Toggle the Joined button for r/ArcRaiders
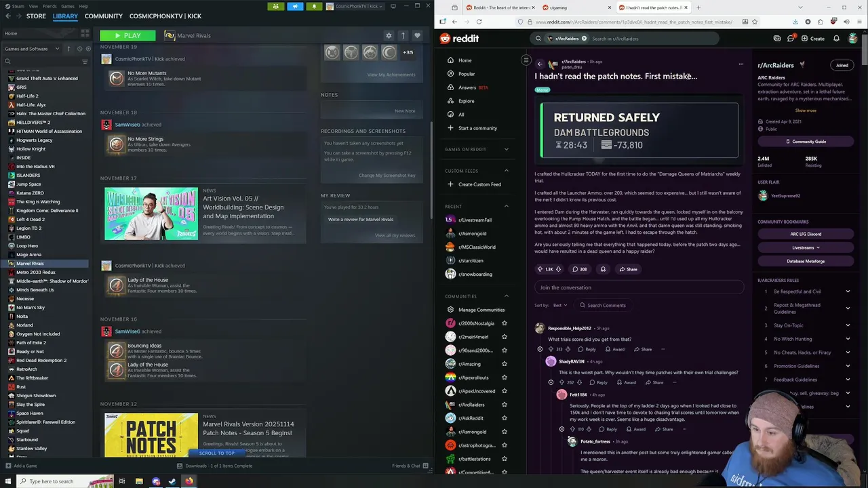The image size is (868, 488). click(842, 65)
